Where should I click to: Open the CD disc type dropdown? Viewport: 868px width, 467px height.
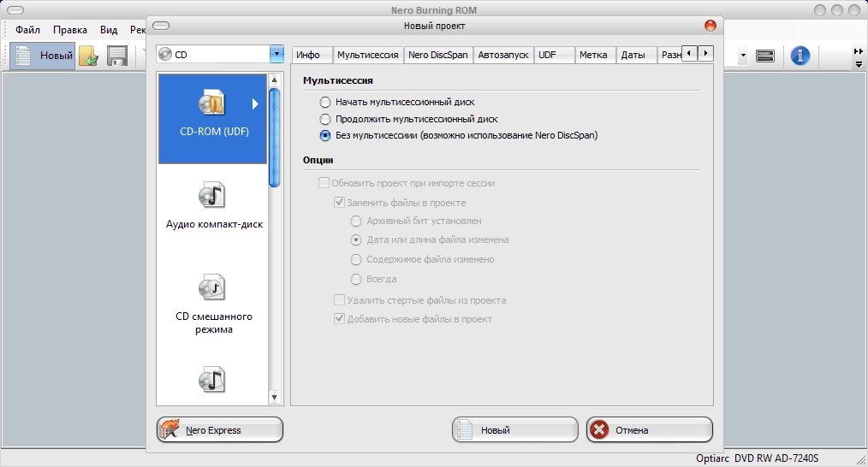(276, 54)
